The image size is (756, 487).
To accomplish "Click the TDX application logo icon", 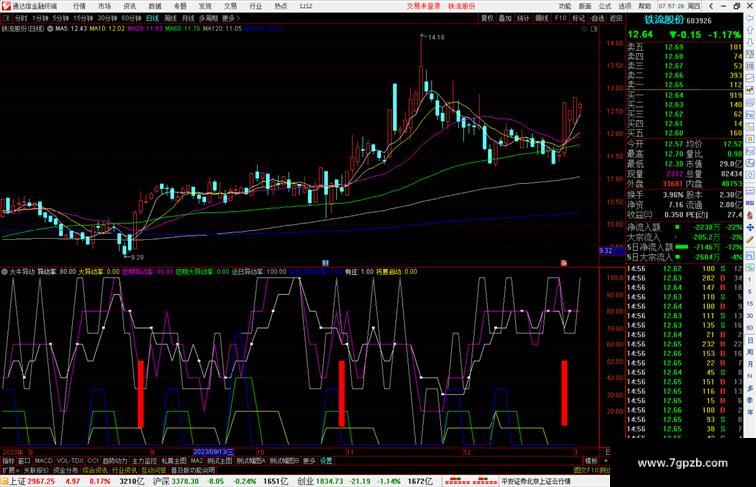I will point(6,6).
